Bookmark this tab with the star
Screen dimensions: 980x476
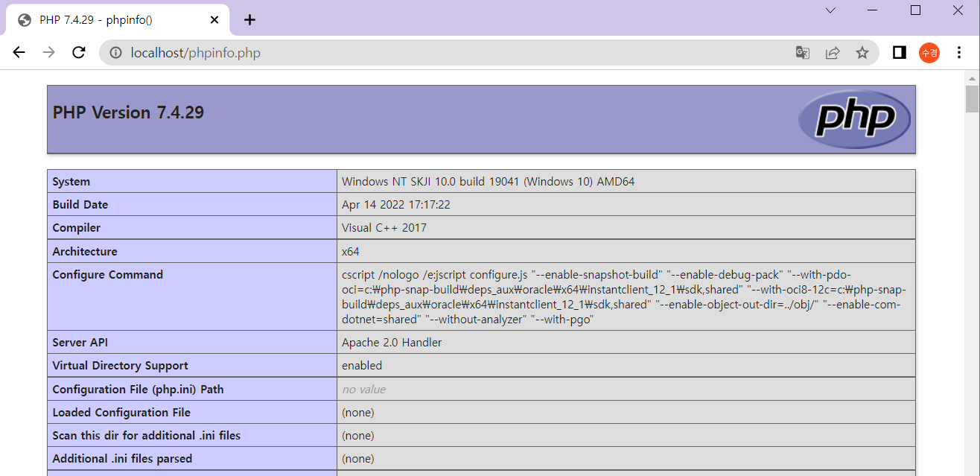point(862,53)
